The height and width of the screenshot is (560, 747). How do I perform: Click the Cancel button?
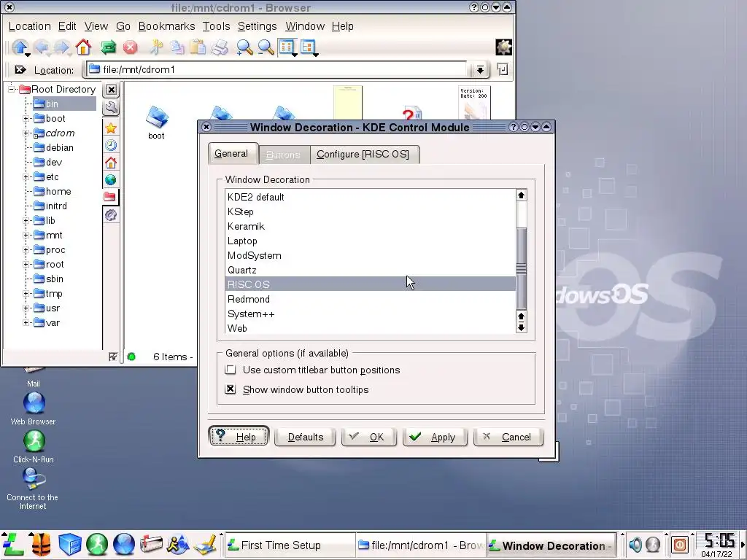508,437
